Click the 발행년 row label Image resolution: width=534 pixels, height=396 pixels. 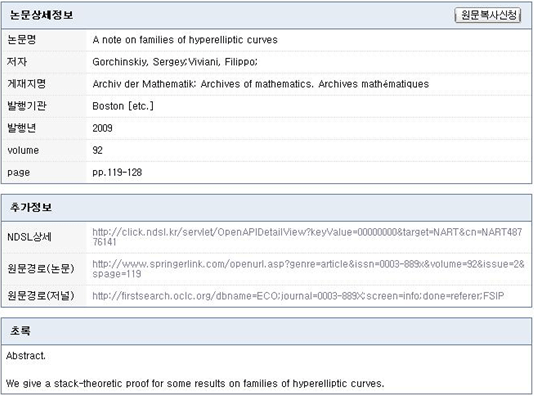coord(21,128)
